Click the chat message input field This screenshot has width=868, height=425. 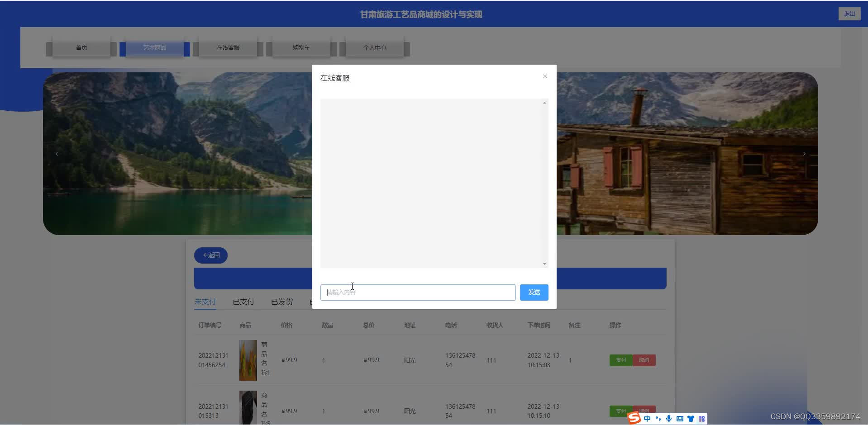click(x=418, y=293)
